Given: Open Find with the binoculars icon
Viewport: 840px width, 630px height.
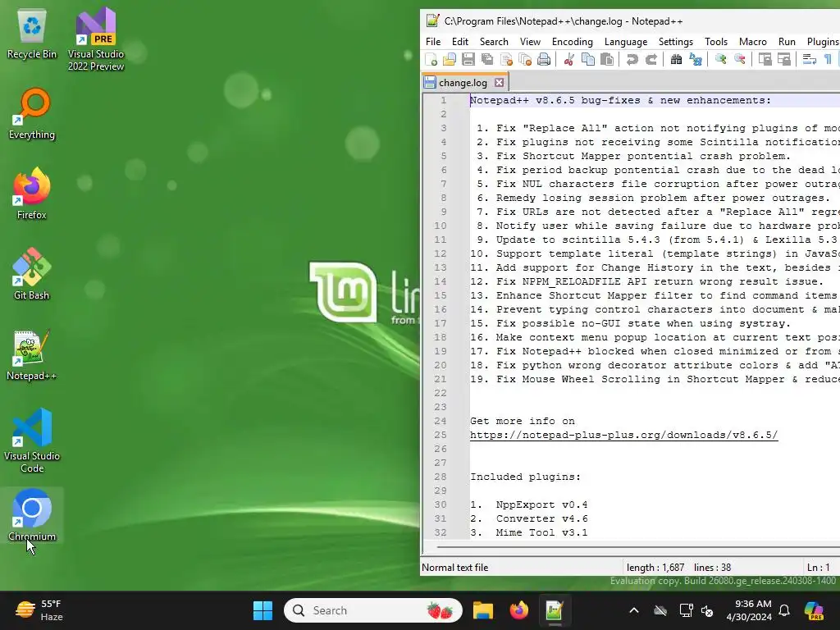Looking at the screenshot, I should [x=676, y=59].
